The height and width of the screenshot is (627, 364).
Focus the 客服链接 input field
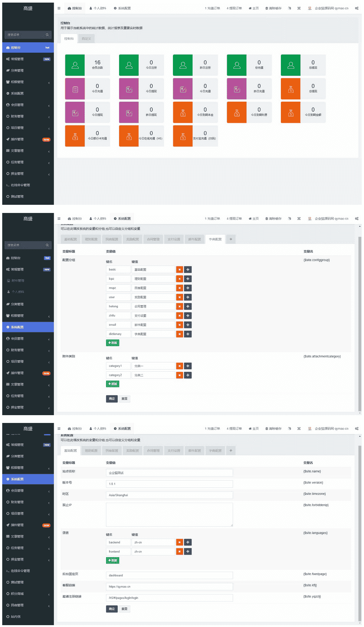pos(169,587)
